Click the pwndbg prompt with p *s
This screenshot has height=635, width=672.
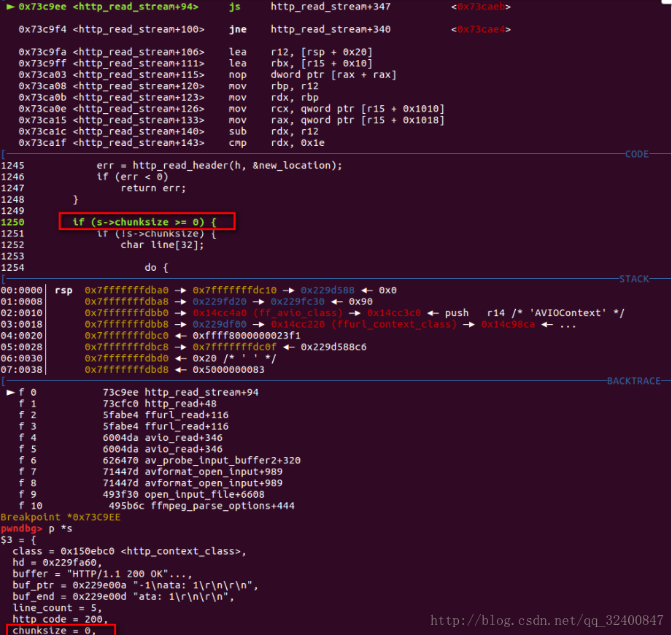[x=36, y=528]
